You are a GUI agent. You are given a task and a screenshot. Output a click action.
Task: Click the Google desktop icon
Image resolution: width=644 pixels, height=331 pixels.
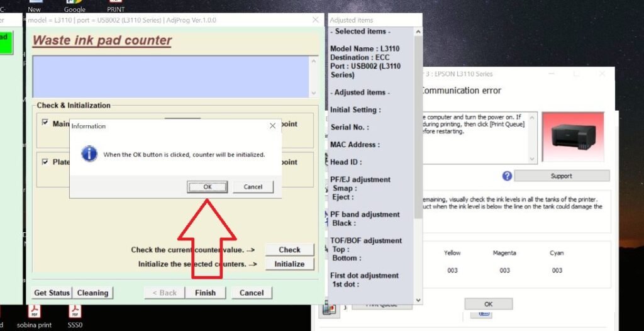[x=75, y=6]
